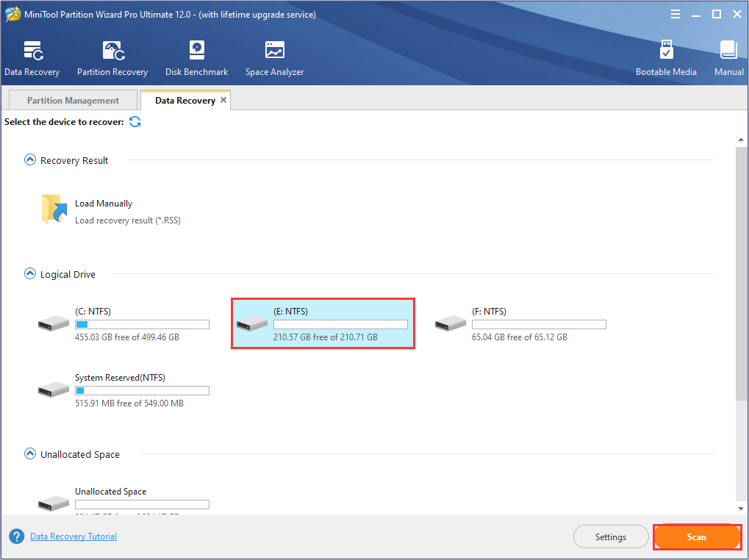Collapse the Recovery Result section
The image size is (749, 560).
[x=29, y=160]
